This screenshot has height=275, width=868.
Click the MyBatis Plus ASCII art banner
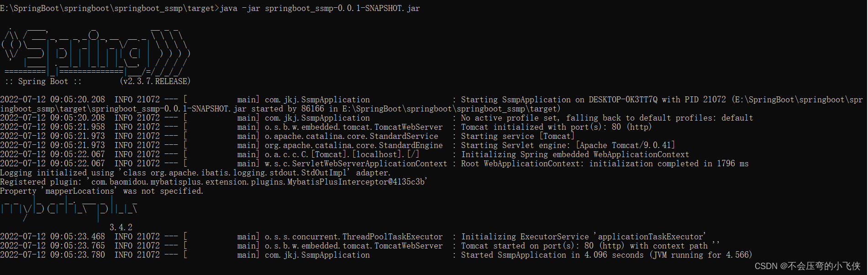coord(68,208)
